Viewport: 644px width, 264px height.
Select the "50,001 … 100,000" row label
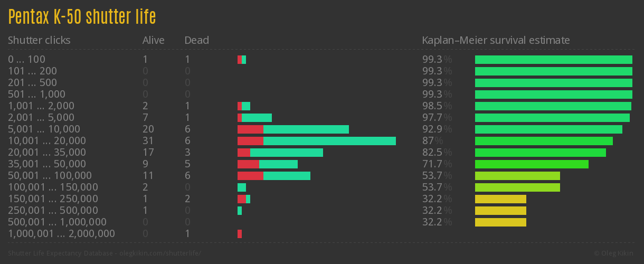[50, 176]
